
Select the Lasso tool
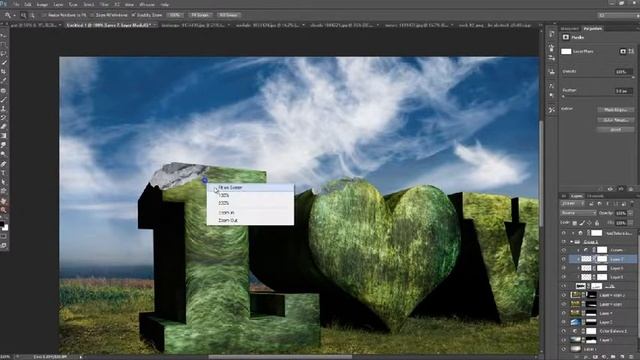click(4, 53)
